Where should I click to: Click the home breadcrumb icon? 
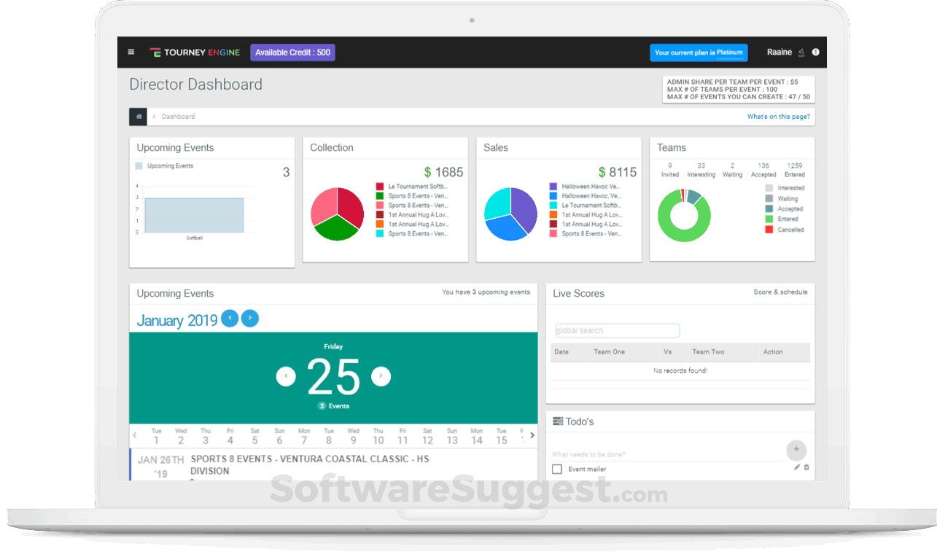pyautogui.click(x=139, y=117)
